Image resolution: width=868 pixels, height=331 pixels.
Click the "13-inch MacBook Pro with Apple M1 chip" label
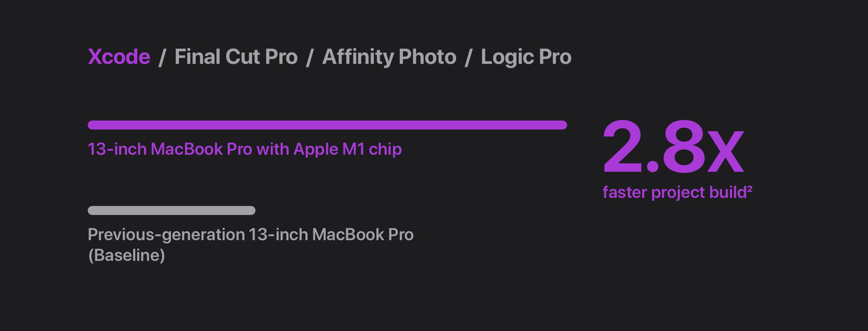click(x=245, y=149)
